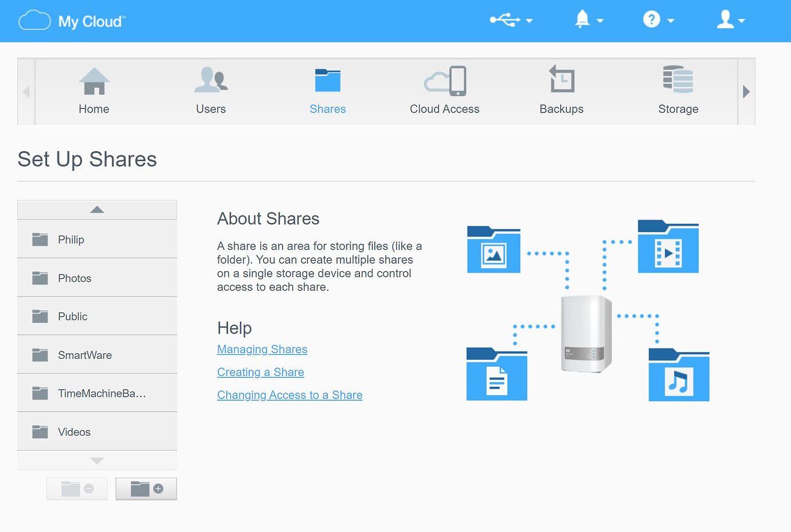Click the delete share icon
This screenshot has height=532, width=791.
point(77,488)
